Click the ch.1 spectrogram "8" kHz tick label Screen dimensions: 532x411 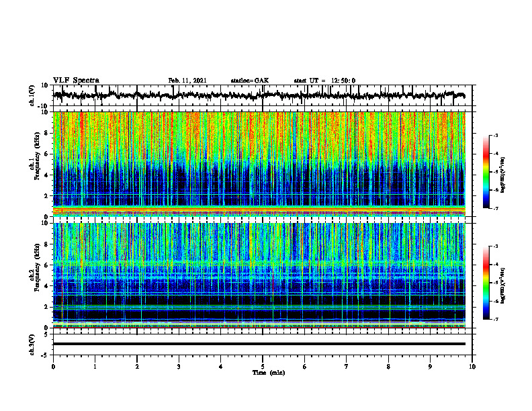point(46,133)
